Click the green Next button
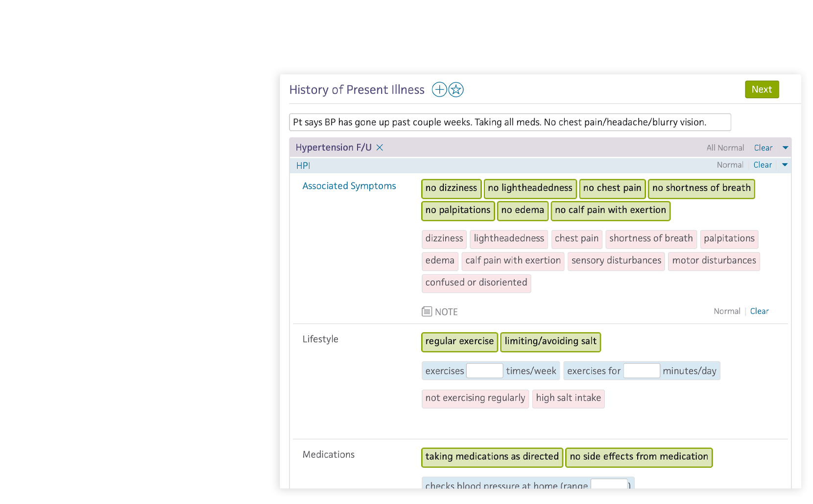813x504 pixels. pyautogui.click(x=762, y=90)
